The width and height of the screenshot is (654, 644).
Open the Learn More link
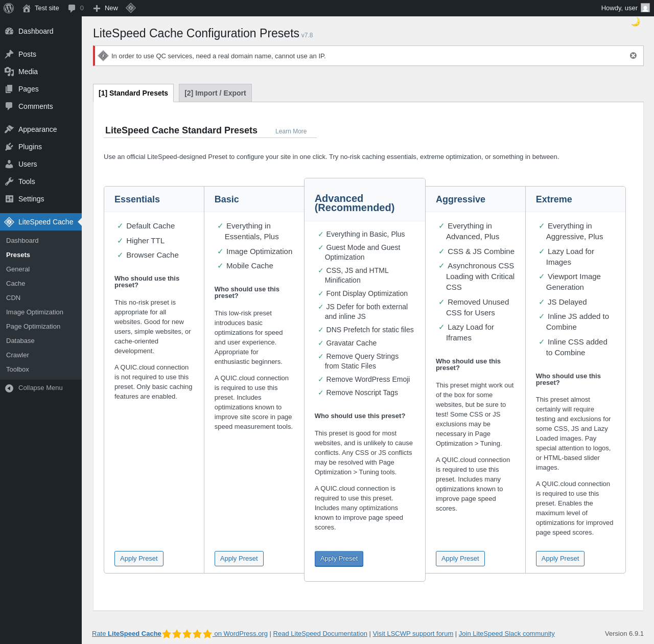(291, 131)
